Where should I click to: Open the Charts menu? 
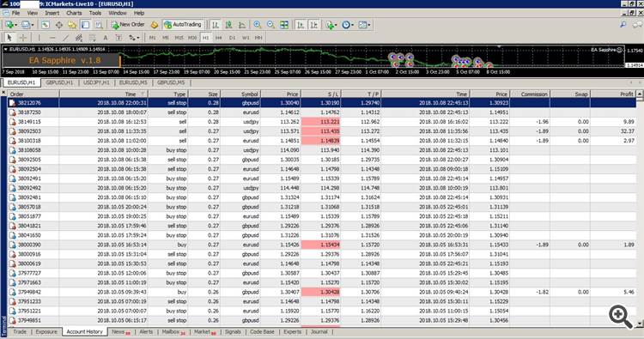[74, 13]
